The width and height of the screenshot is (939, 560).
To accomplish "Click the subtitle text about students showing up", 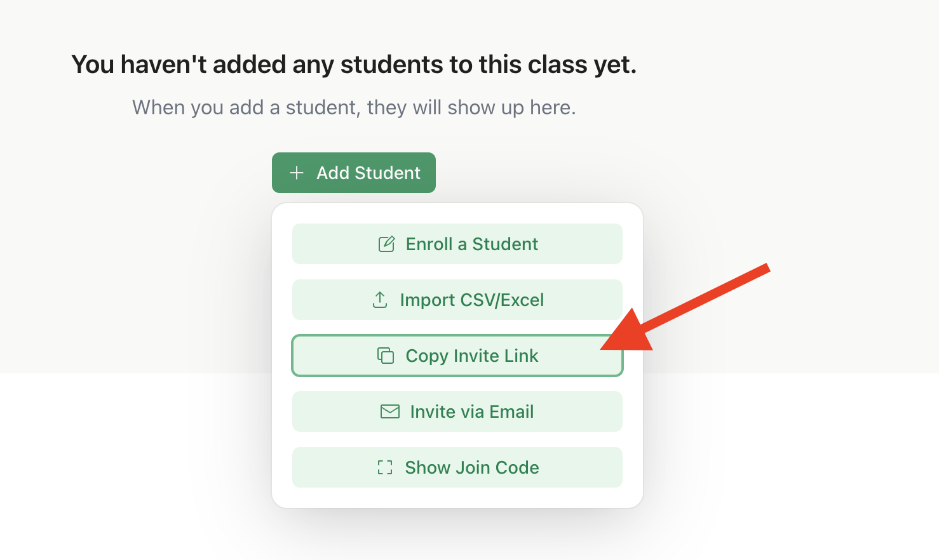I will [x=354, y=107].
